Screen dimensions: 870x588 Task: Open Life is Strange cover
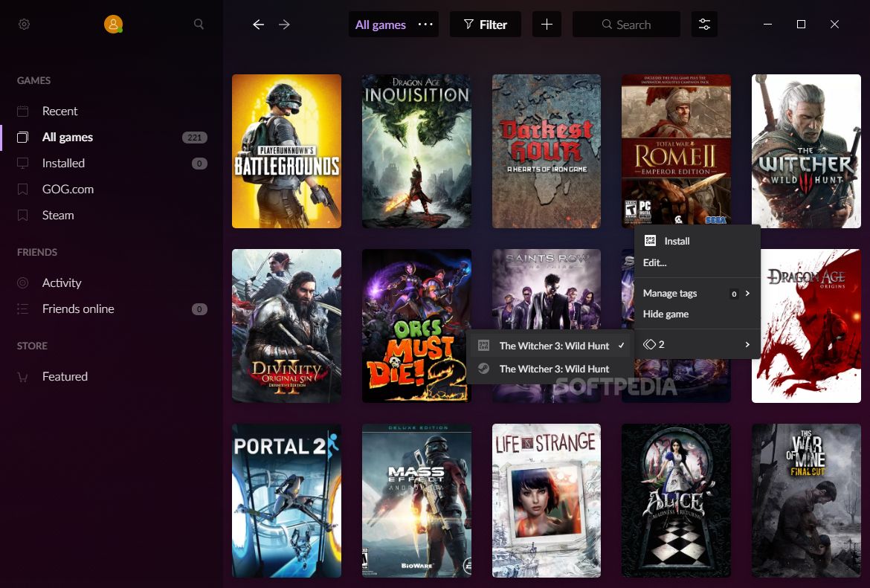(547, 500)
